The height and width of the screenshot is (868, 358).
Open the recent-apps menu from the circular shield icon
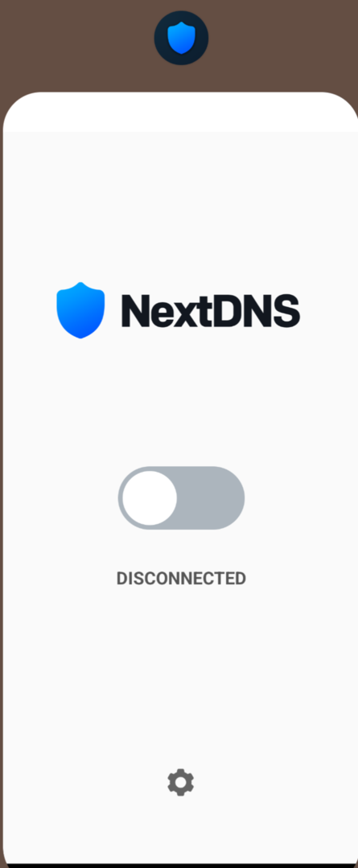[x=181, y=39]
